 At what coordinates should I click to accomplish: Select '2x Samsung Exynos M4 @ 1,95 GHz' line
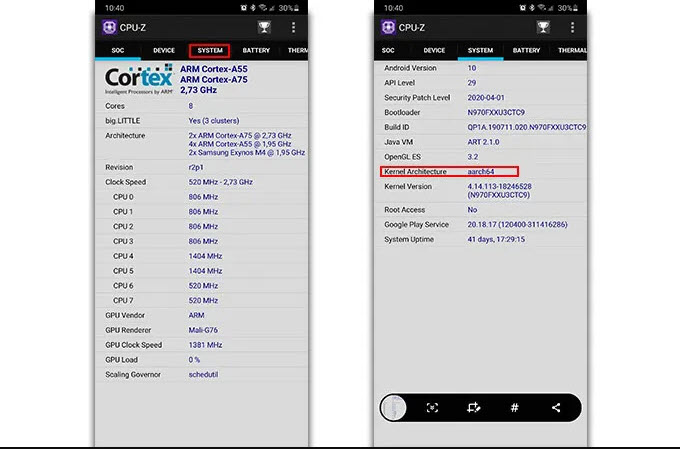[x=247, y=153]
